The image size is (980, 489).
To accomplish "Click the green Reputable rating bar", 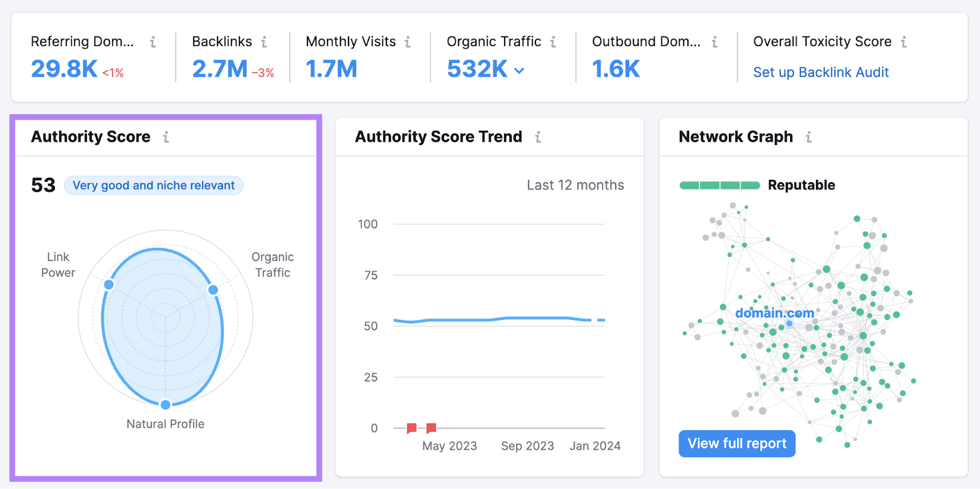I will [720, 185].
